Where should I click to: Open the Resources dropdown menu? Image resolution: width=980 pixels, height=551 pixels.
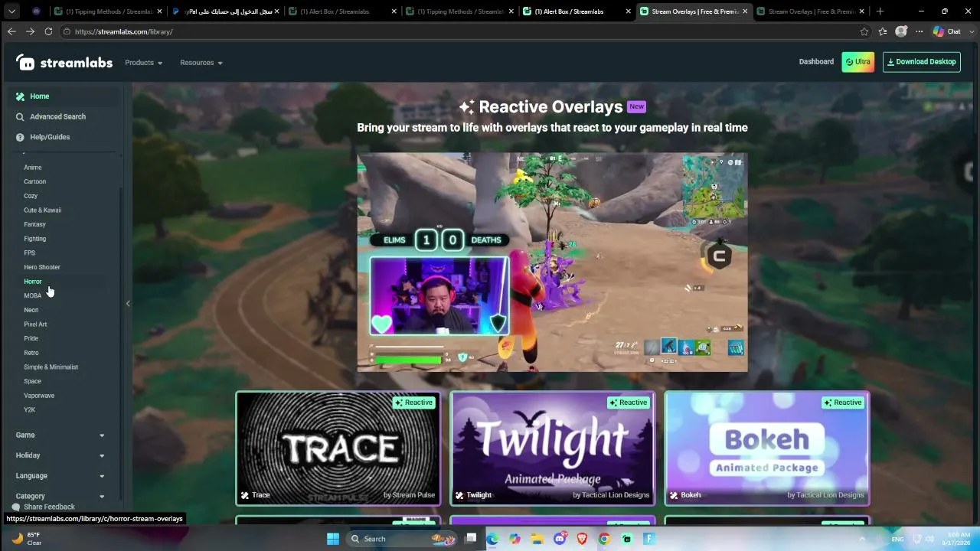coord(201,63)
